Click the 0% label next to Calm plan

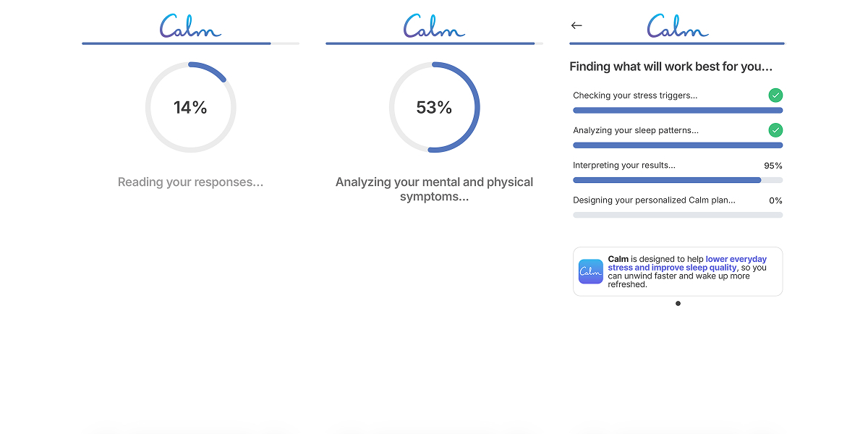(x=776, y=200)
